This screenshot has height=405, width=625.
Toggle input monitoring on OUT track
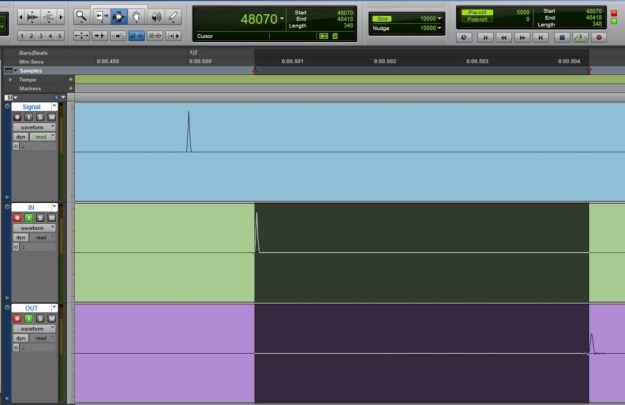pyautogui.click(x=29, y=318)
